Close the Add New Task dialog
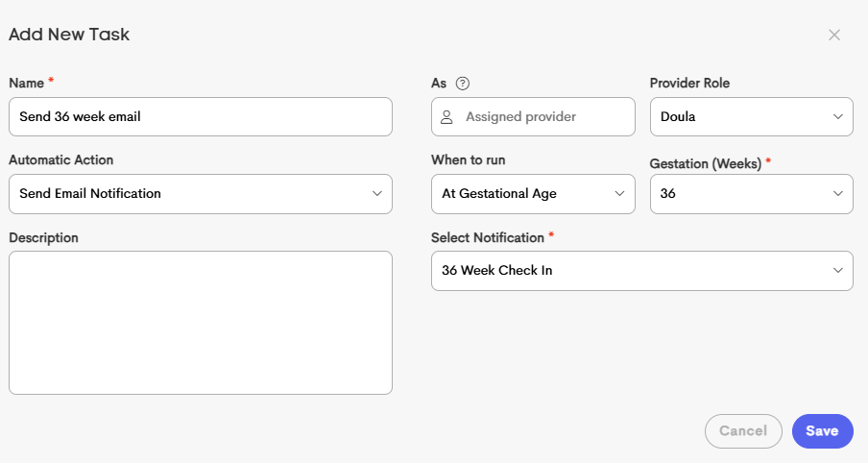The image size is (868, 463). point(834,35)
